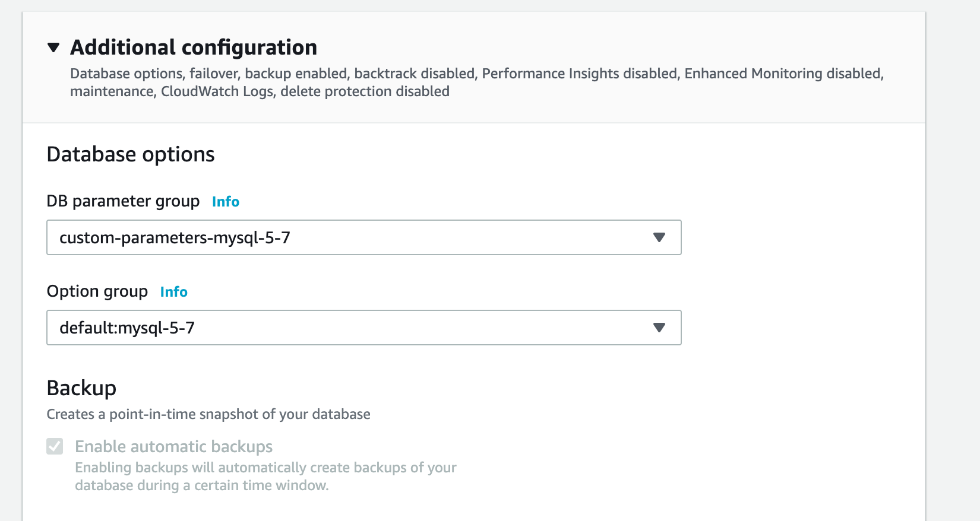Click the 'database during a certain time window' line

pyautogui.click(x=201, y=485)
